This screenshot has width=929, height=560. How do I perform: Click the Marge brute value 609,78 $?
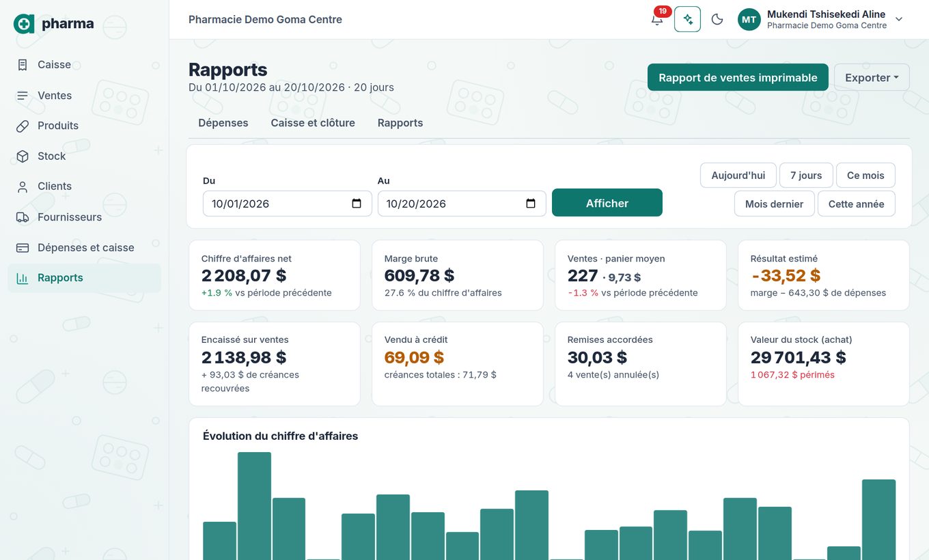[419, 276]
